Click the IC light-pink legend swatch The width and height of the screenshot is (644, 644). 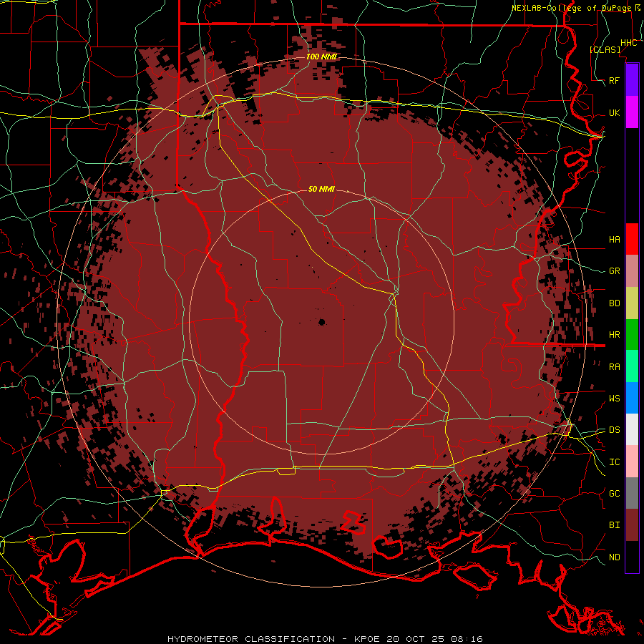click(x=632, y=462)
